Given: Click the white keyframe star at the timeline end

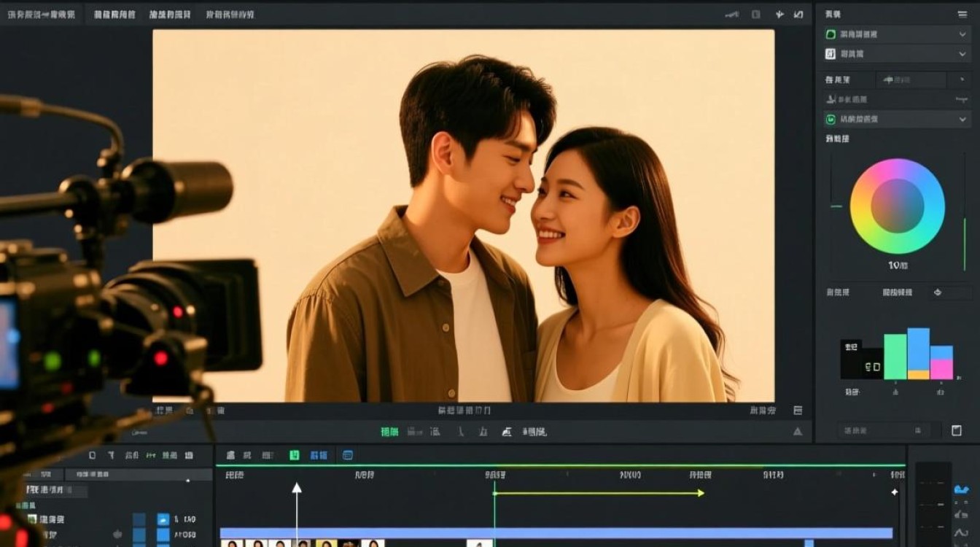Looking at the screenshot, I should tap(895, 492).
